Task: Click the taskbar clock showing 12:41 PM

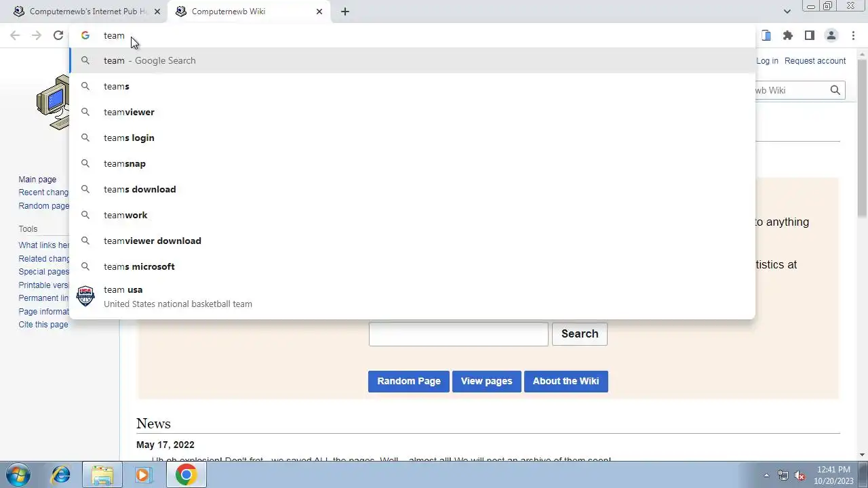Action: 833,475
